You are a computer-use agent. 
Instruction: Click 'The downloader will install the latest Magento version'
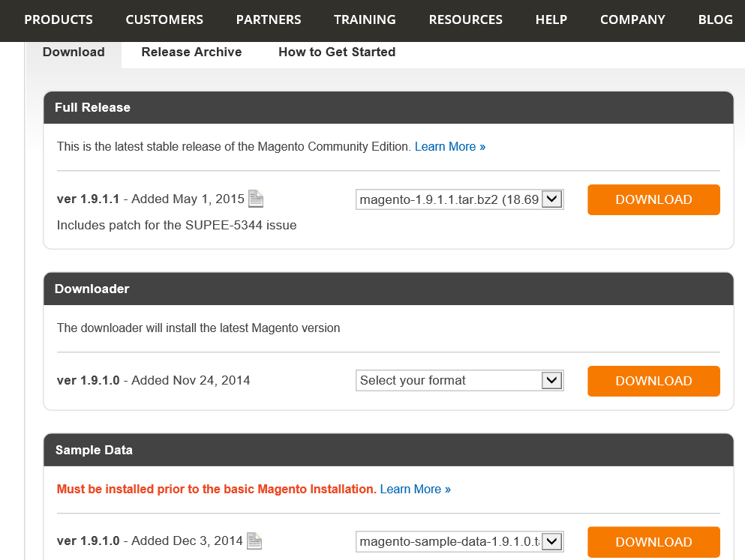[199, 328]
